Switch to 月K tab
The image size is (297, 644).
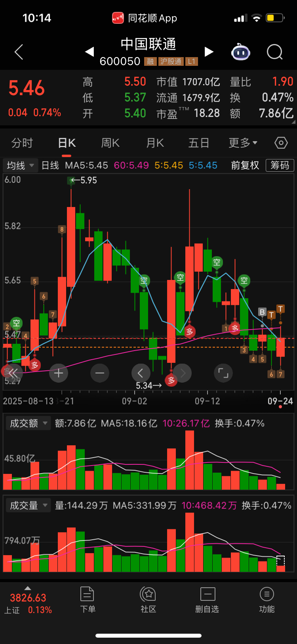pyautogui.click(x=155, y=143)
